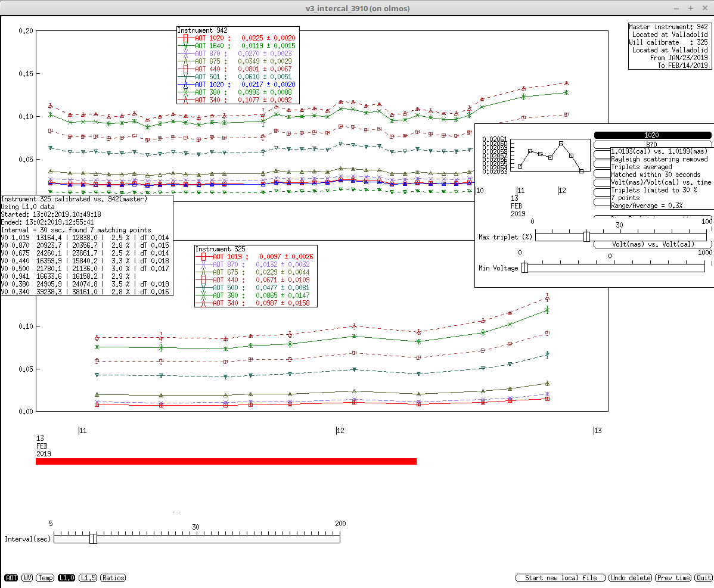Viewport: 714px width, 588px height.
Task: Minimize the v3_intercal_3910 window
Action: click(676, 8)
